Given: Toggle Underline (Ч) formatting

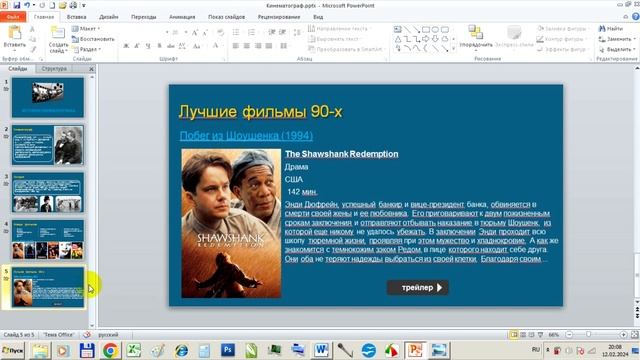Looking at the screenshot, I should pos(148,46).
